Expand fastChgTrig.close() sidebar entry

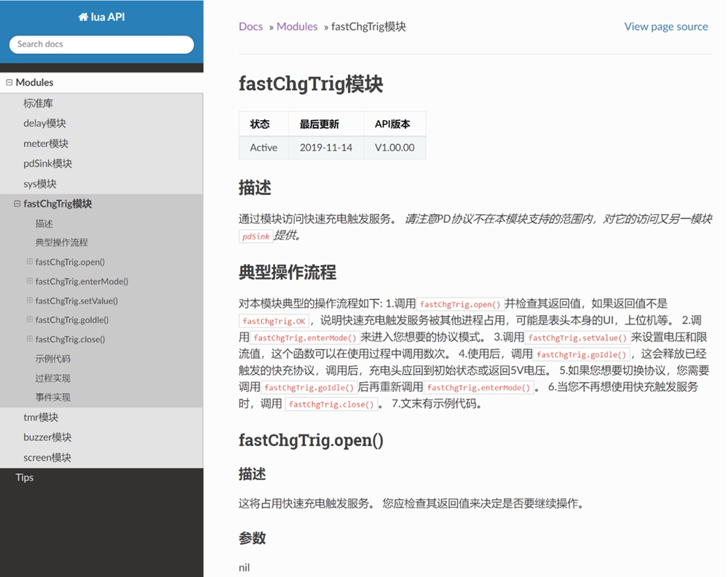point(30,339)
